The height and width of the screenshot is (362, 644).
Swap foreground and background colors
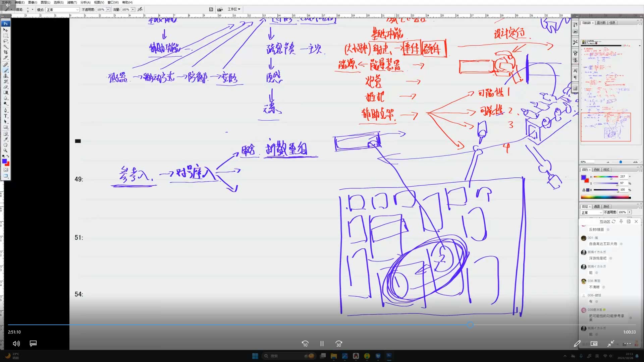[x=8, y=156]
